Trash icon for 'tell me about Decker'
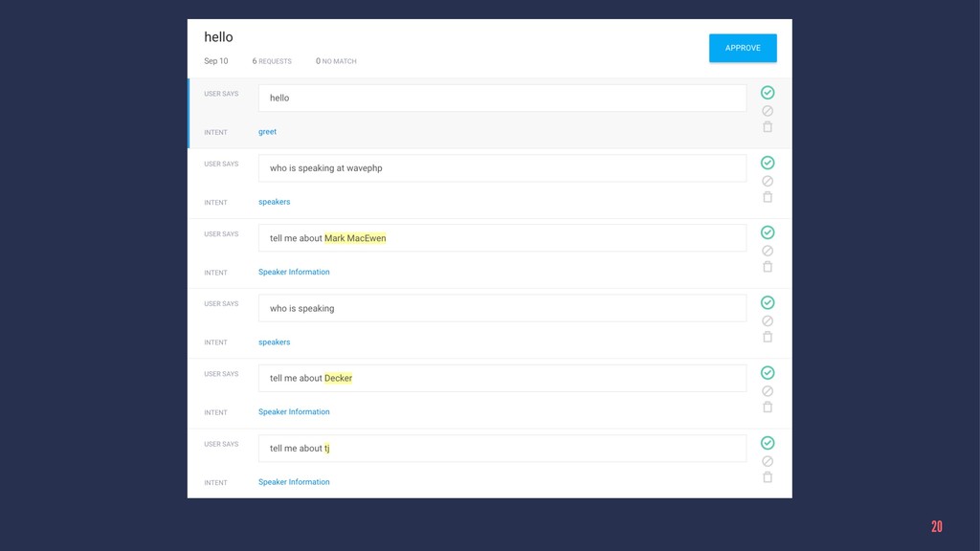980x551 pixels. click(768, 407)
